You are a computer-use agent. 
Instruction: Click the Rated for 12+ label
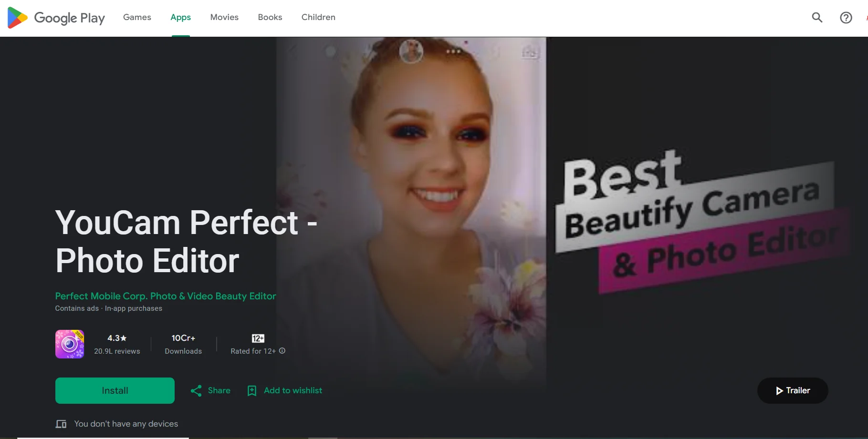coord(253,351)
